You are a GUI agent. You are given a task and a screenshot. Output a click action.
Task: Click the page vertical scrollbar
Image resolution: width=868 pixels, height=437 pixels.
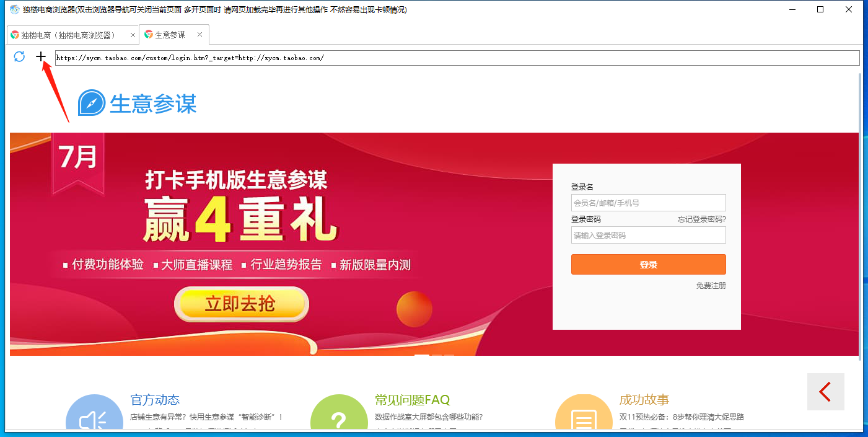pos(859,217)
